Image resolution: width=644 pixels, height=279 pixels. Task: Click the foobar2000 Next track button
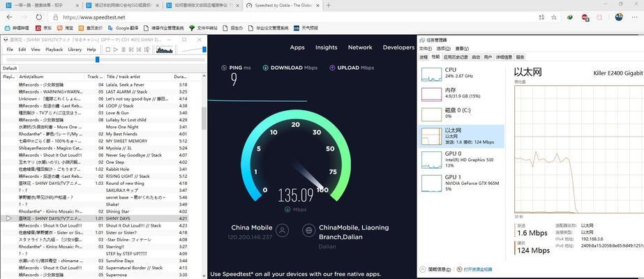coord(138,50)
